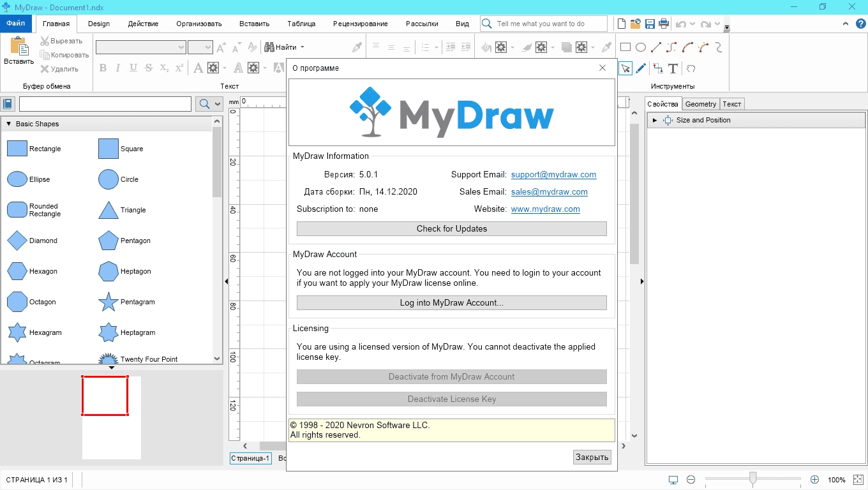Choose the Triangle shape icon
This screenshot has width=868, height=490.
pyautogui.click(x=108, y=210)
